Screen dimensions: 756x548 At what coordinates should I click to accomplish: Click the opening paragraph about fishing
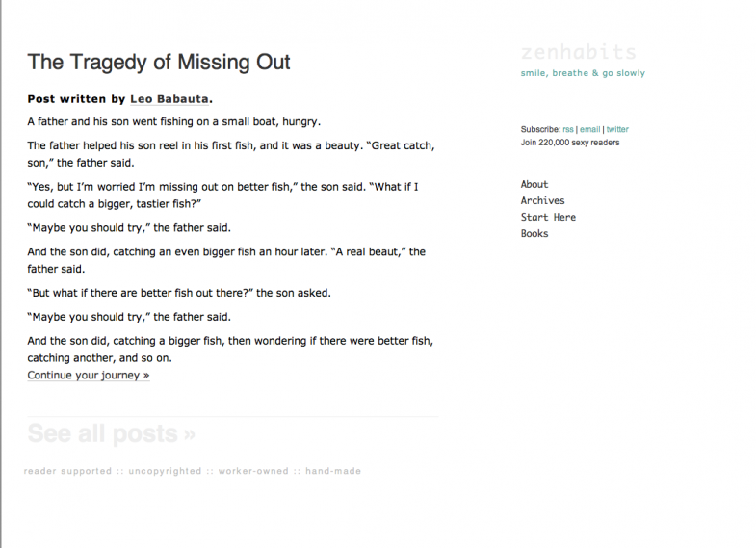click(173, 122)
